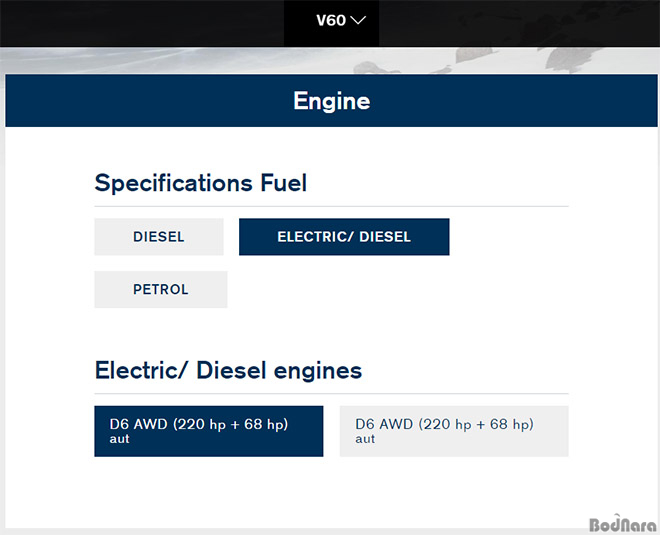Viewport: 660px width, 535px height.
Task: Click the Specifications Fuel heading
Action: pyautogui.click(x=201, y=183)
